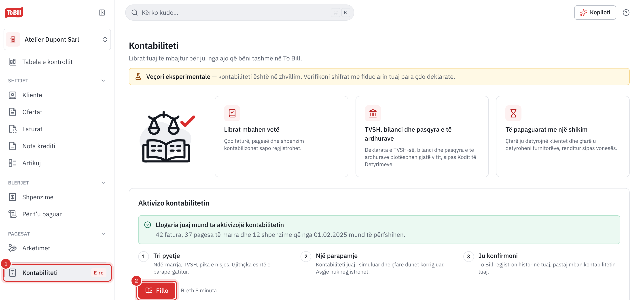Open Arkëtimet payments icon
The width and height of the screenshot is (644, 300).
(x=13, y=248)
